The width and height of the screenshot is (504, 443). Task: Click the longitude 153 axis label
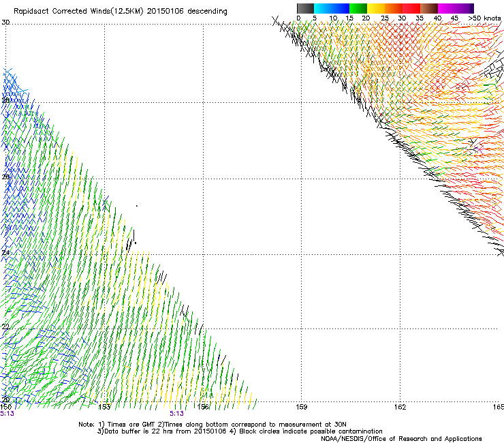(104, 407)
